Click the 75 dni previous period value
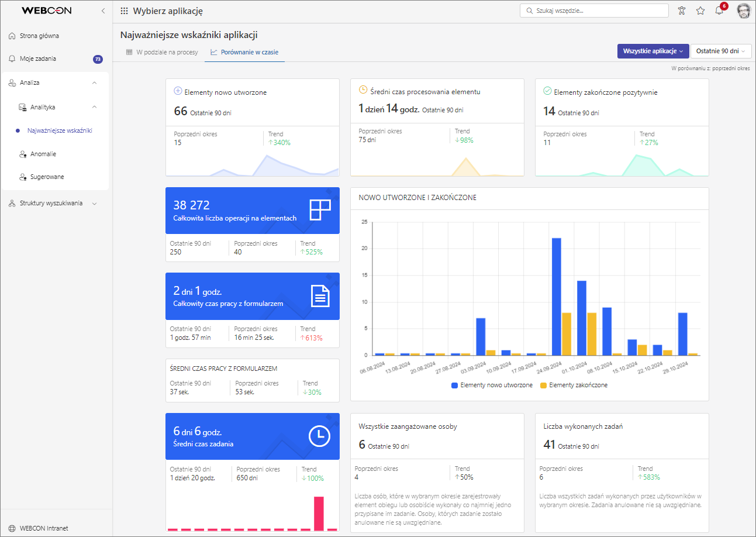Image resolution: width=756 pixels, height=537 pixels. (367, 140)
